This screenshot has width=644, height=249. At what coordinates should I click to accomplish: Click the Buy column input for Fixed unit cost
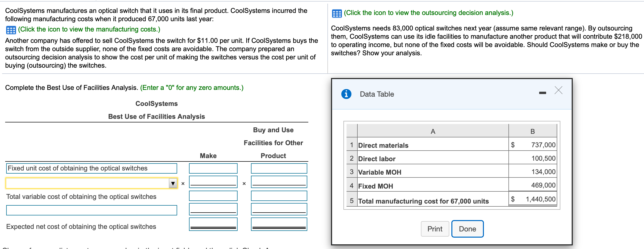coord(279,169)
